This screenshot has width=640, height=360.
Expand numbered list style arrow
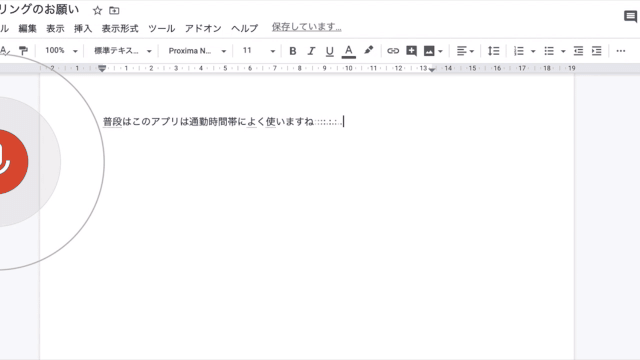[x=533, y=51]
